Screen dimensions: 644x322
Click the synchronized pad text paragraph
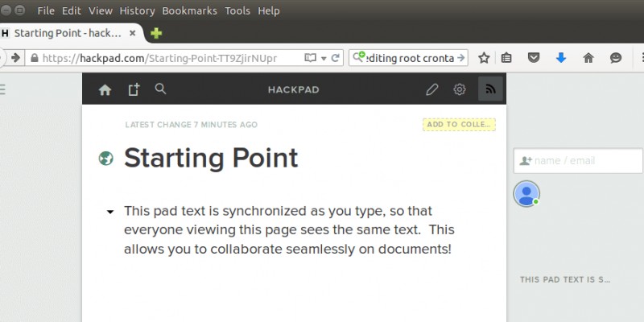tap(289, 230)
